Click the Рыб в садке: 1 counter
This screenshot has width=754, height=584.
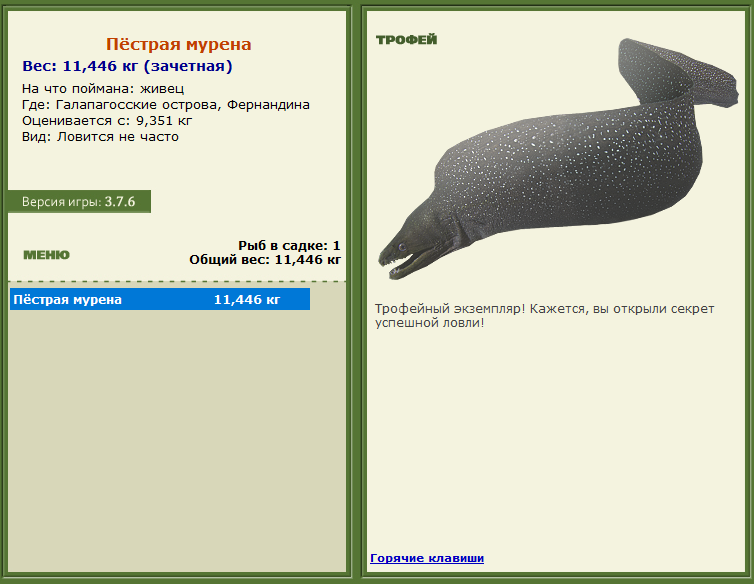pos(289,245)
